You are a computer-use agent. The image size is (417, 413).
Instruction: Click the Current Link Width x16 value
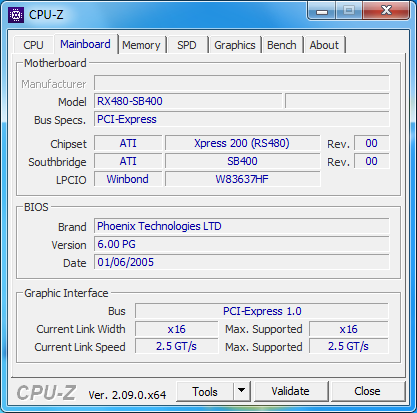176,329
